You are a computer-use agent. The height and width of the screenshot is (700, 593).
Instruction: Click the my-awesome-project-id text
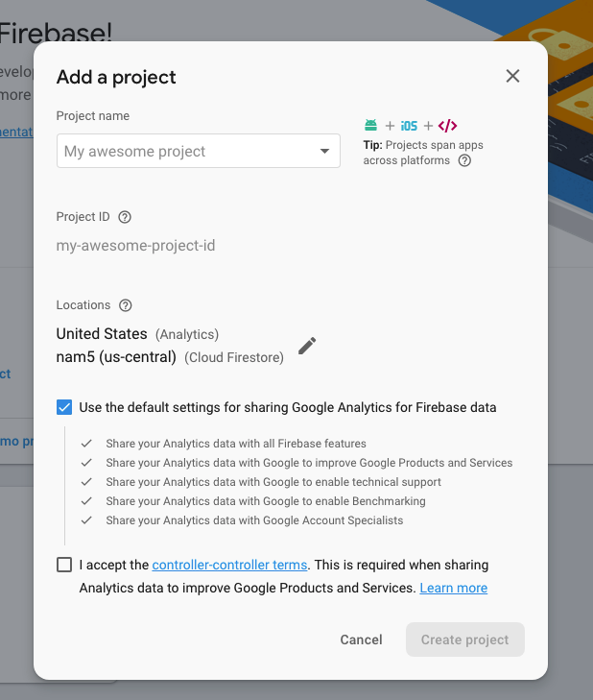pyautogui.click(x=135, y=246)
